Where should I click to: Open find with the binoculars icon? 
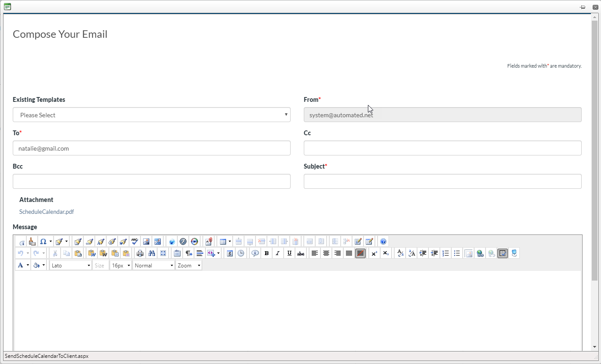coord(151,253)
